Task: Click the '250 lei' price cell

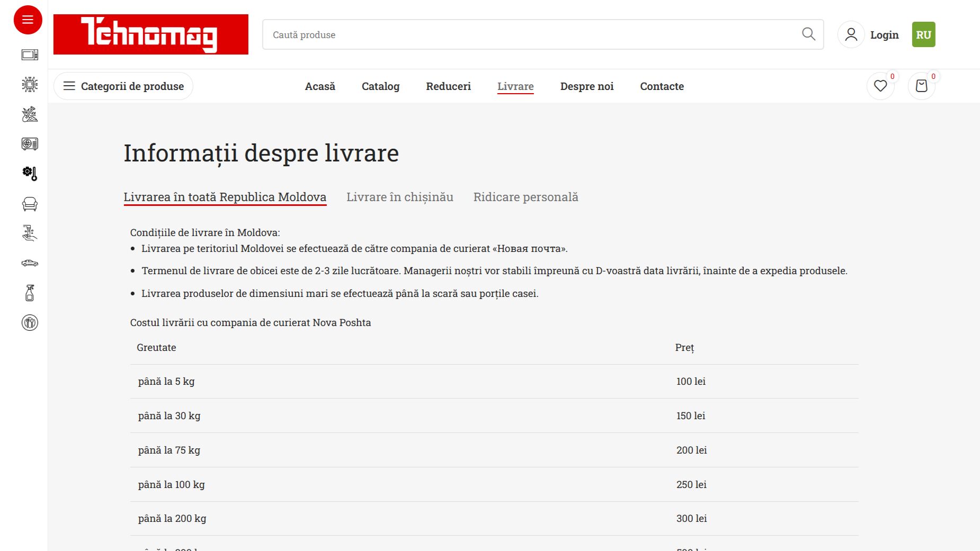Action: click(x=691, y=485)
